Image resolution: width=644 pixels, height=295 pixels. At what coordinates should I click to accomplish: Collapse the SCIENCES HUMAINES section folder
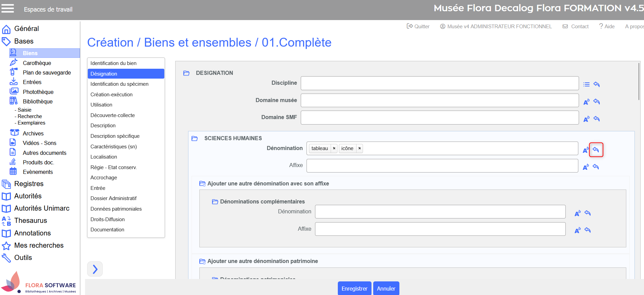[x=195, y=138]
